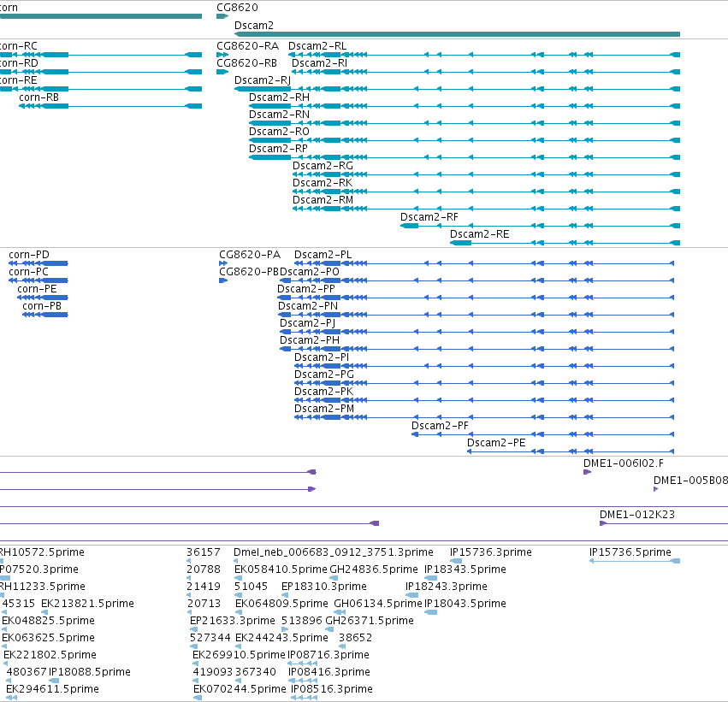Open the IP18343.5prime EST label
The width and height of the screenshot is (728, 702).
coord(465,569)
